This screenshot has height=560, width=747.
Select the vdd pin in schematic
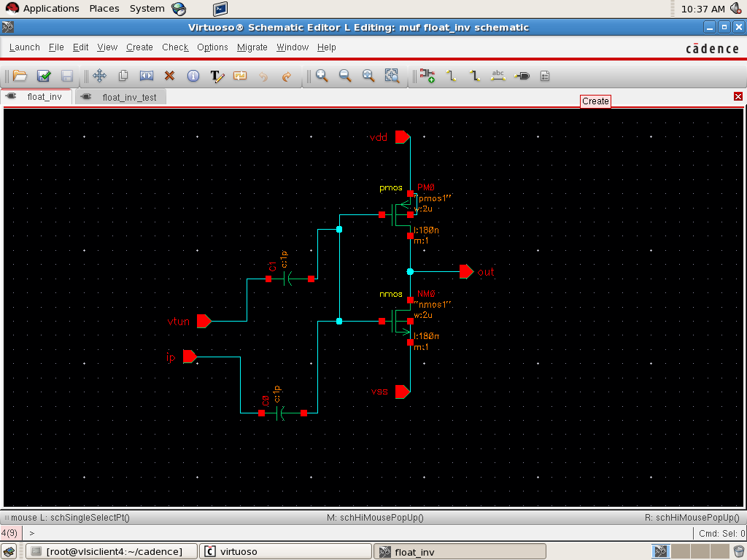click(402, 137)
